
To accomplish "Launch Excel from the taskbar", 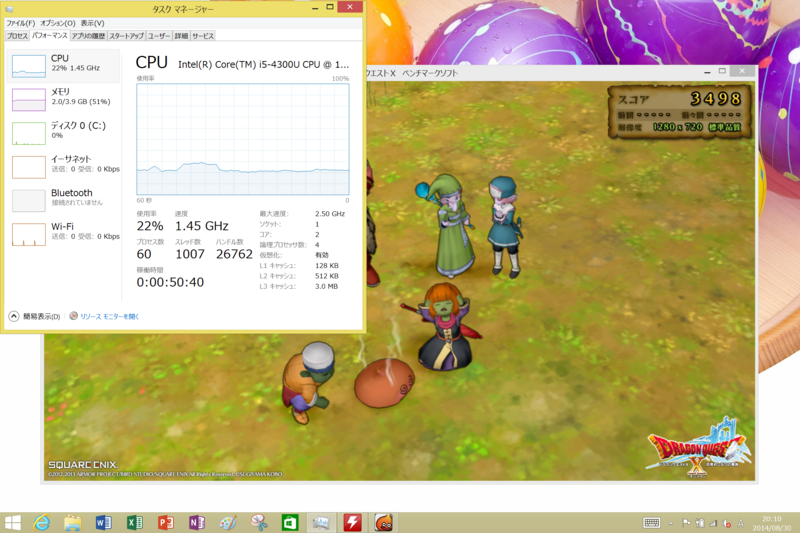I will (135, 523).
